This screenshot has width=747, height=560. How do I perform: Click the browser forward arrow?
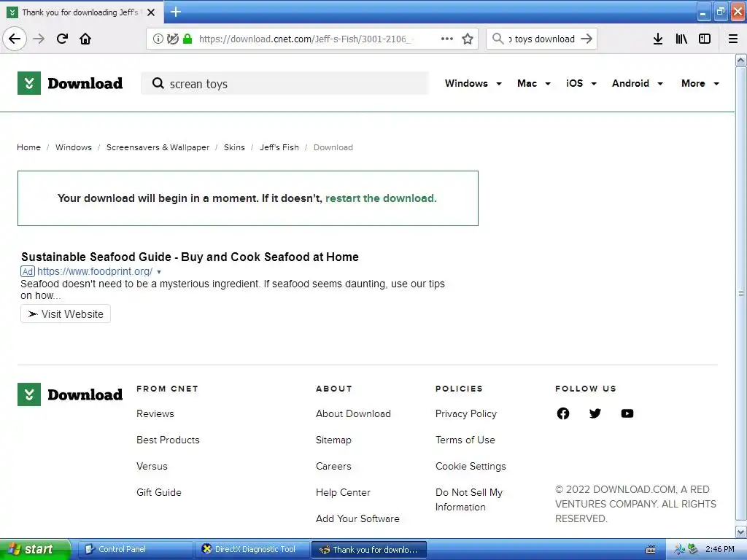click(39, 39)
